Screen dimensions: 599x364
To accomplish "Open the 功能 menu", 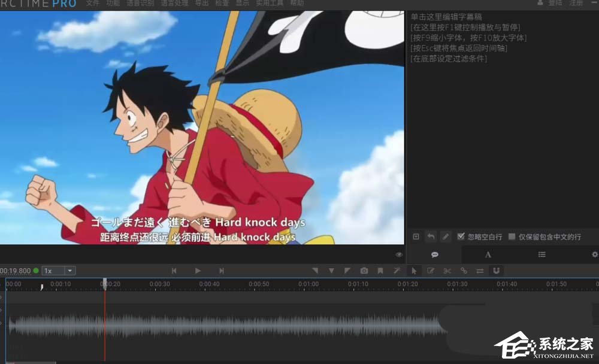I will [113, 3].
